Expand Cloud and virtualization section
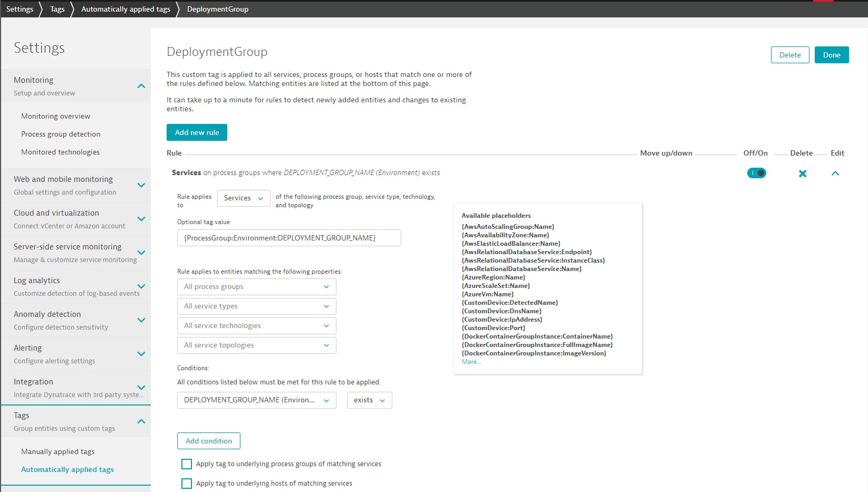This screenshot has width=868, height=492. pos(141,219)
